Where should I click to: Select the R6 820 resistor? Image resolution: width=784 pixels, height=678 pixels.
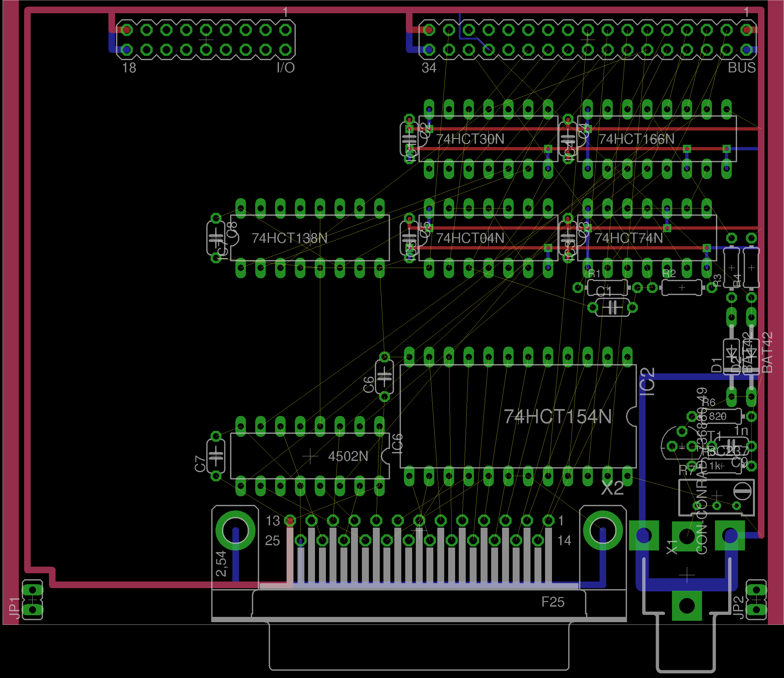tap(721, 417)
